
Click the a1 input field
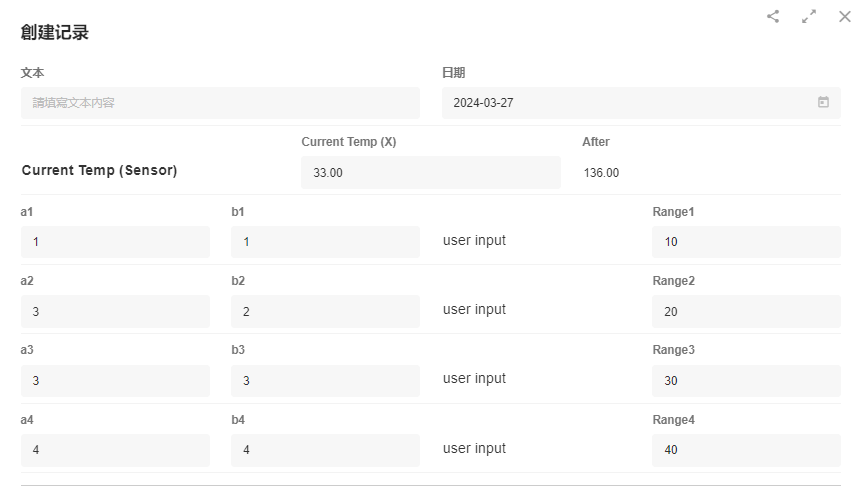coord(115,242)
